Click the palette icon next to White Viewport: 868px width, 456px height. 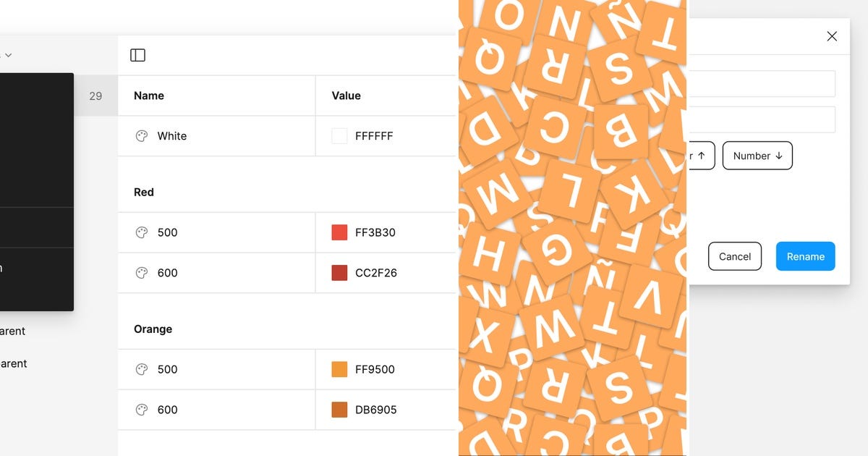click(x=141, y=135)
